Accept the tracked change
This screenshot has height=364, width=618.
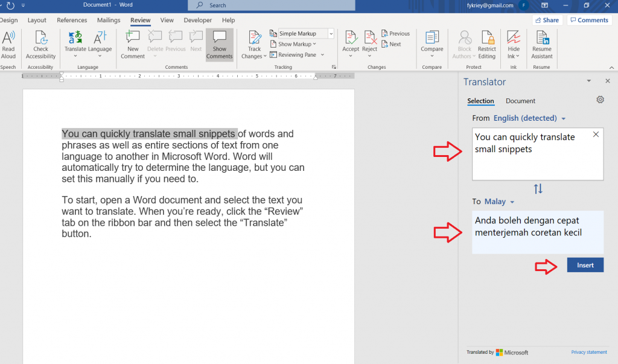tap(351, 39)
